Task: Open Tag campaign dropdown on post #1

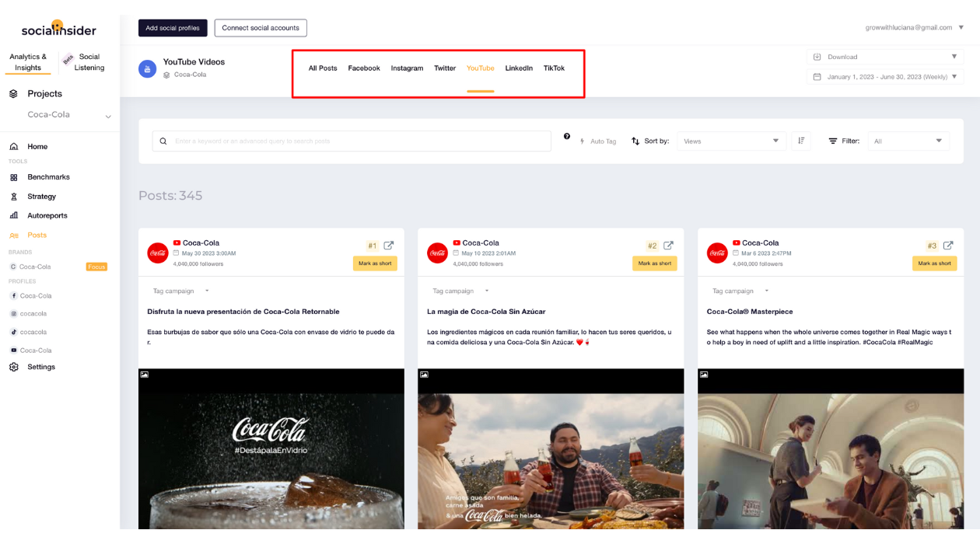Action: (x=181, y=291)
